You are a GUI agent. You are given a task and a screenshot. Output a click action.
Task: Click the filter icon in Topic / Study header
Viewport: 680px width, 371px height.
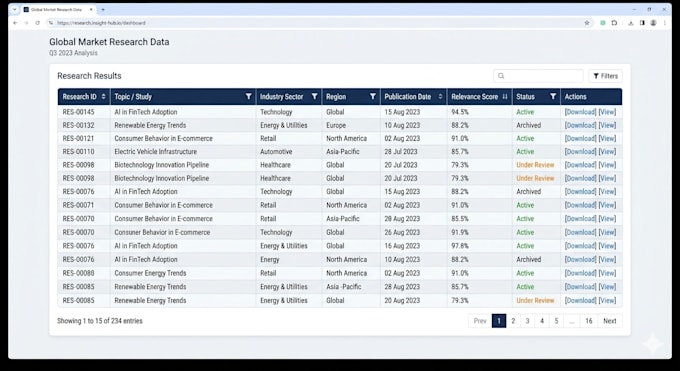tap(248, 96)
